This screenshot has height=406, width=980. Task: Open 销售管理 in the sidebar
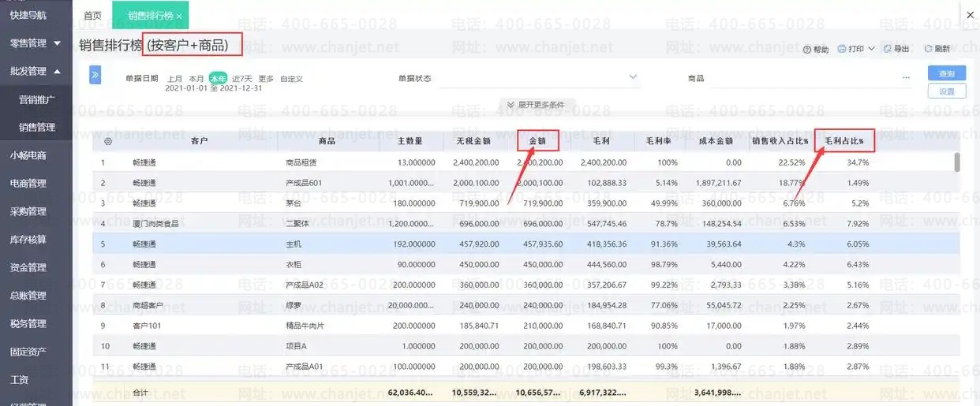36,127
